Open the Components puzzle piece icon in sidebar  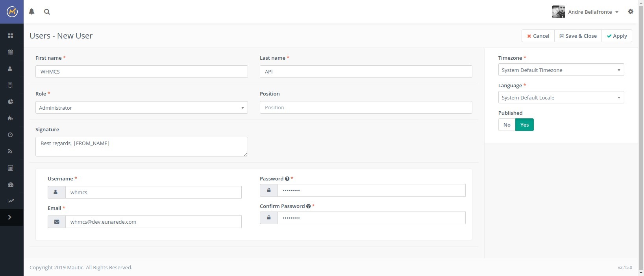click(11, 118)
